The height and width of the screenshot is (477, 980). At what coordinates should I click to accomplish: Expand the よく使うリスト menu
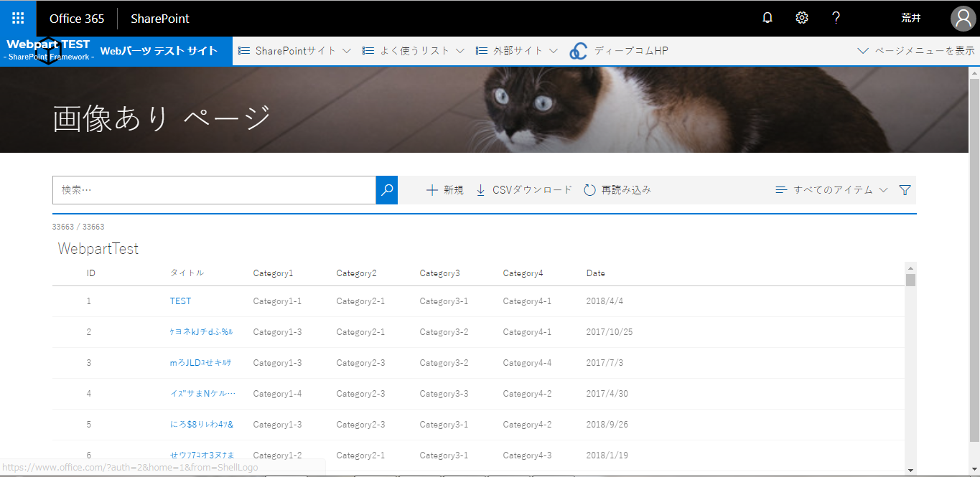[x=414, y=51]
